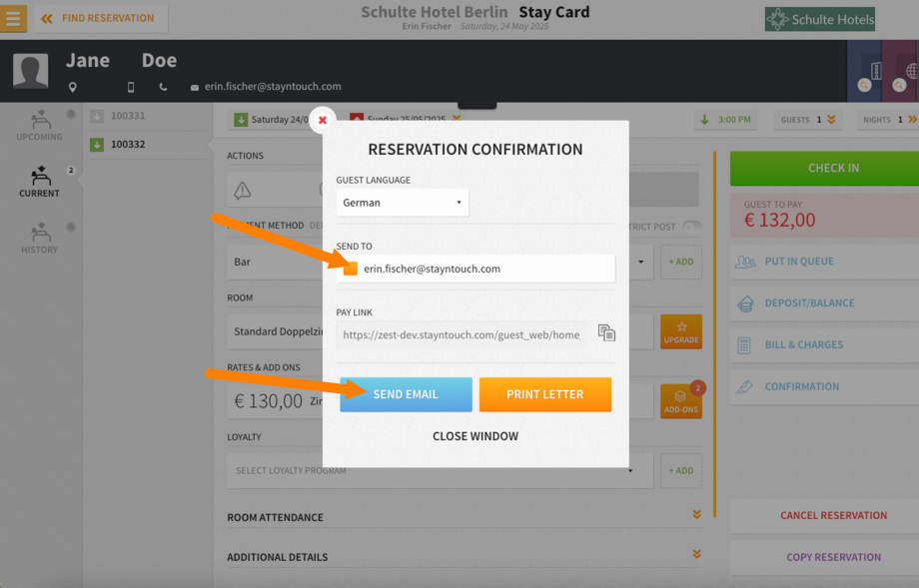Screen dimensions: 919x588
Task: Open the Confirmation action
Action: coord(824,386)
